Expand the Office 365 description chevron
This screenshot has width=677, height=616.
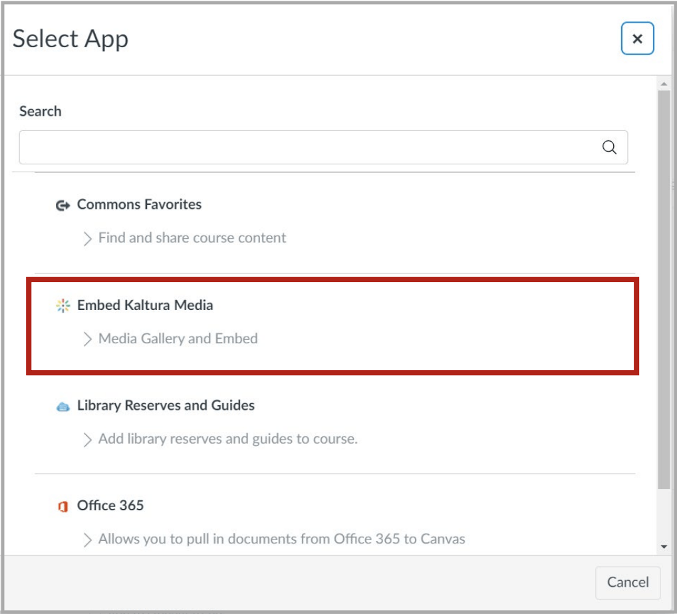(87, 539)
